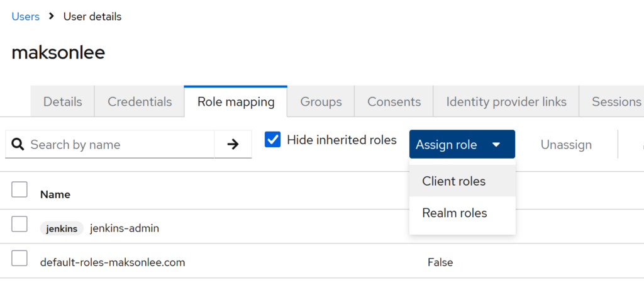Tick the select-all checkbox beside Name
This screenshot has width=644, height=299.
coord(19,189)
